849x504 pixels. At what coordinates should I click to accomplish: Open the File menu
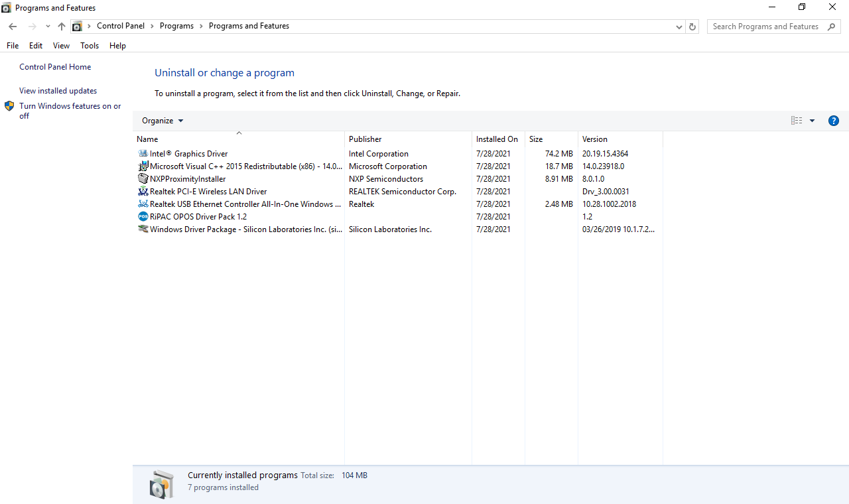[13, 46]
